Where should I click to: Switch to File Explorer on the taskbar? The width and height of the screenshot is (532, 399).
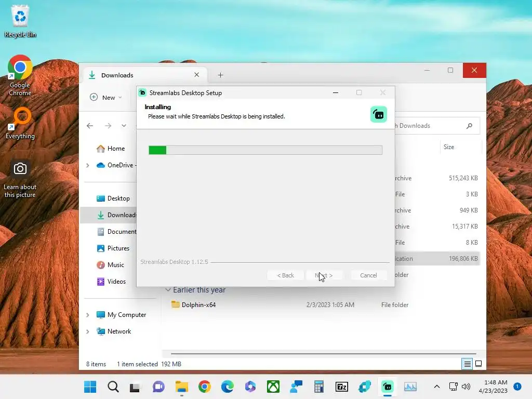(x=181, y=387)
